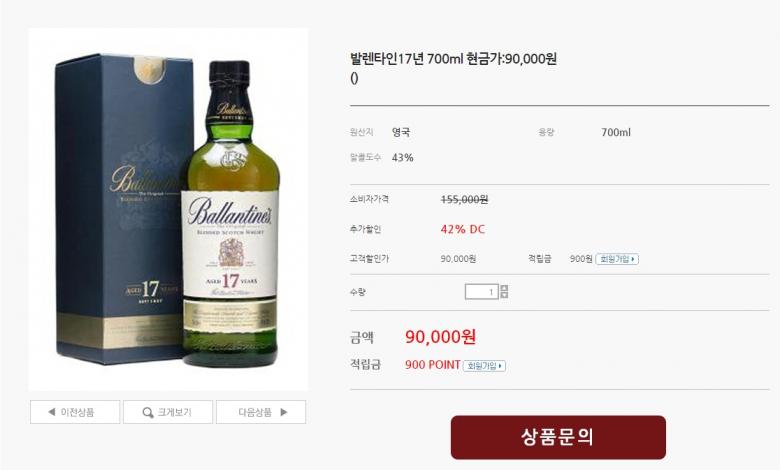Screen dimensions: 780x470
Task: Click inside the 수량 quantity input field
Action: point(482,291)
